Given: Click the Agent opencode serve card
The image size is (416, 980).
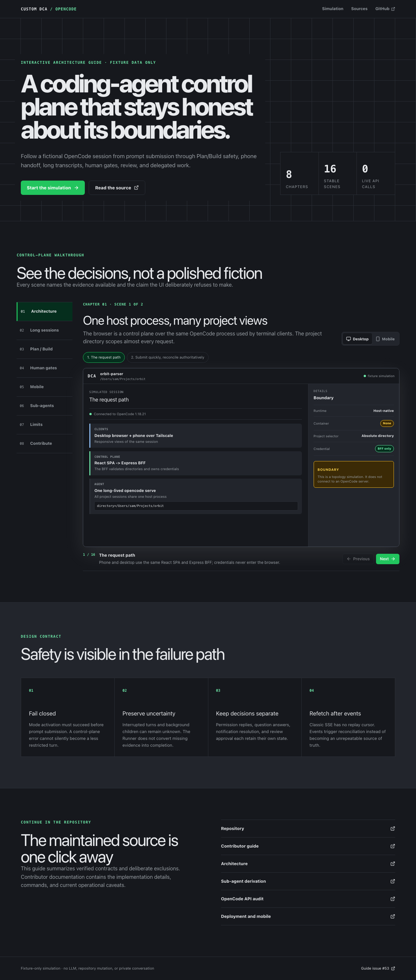Looking at the screenshot, I should (196, 496).
